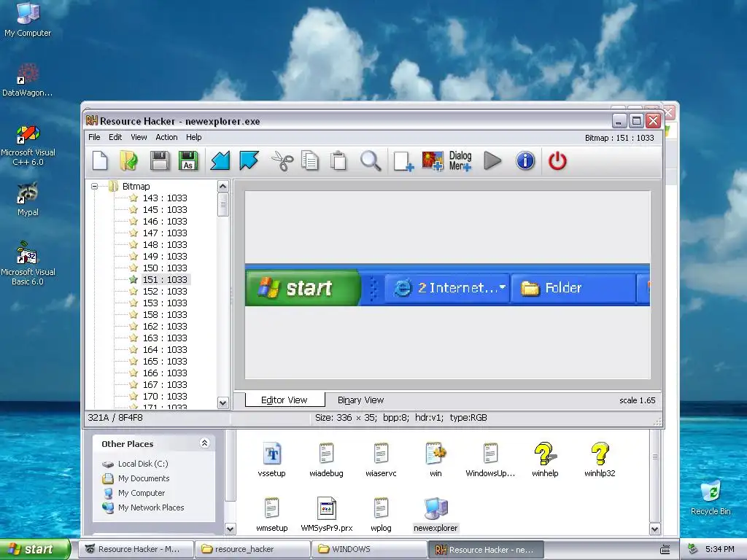Select bitmap resource 143 : 1033

pos(165,198)
